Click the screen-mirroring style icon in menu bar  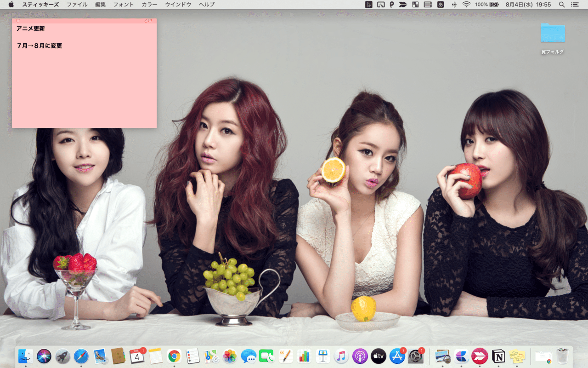coord(380,5)
